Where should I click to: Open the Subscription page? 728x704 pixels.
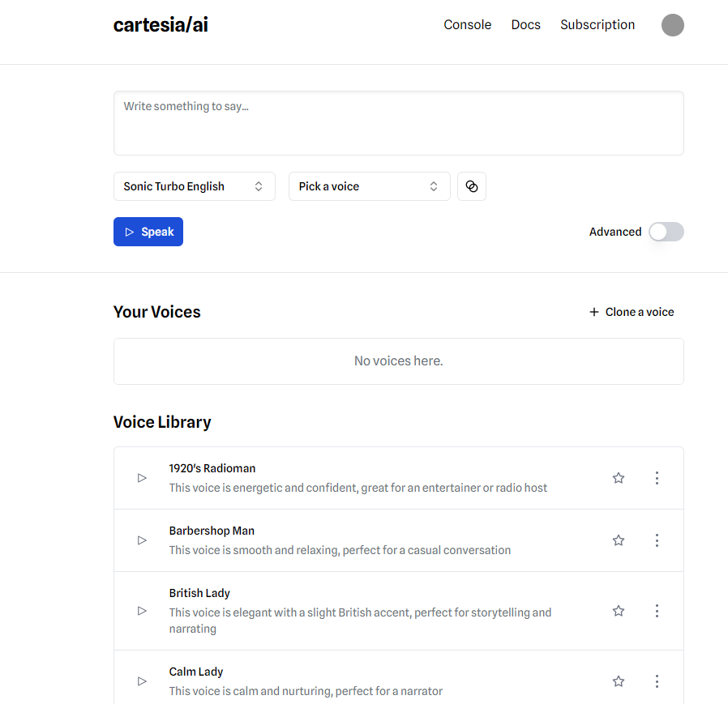(597, 25)
